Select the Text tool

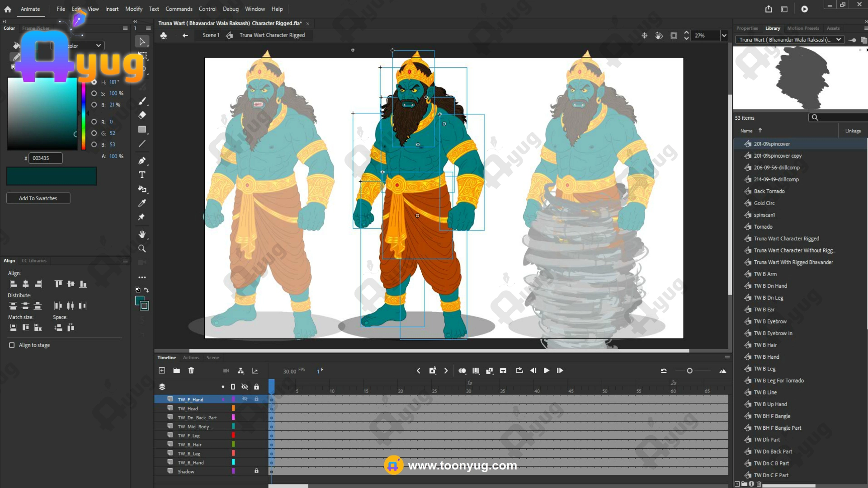(142, 175)
